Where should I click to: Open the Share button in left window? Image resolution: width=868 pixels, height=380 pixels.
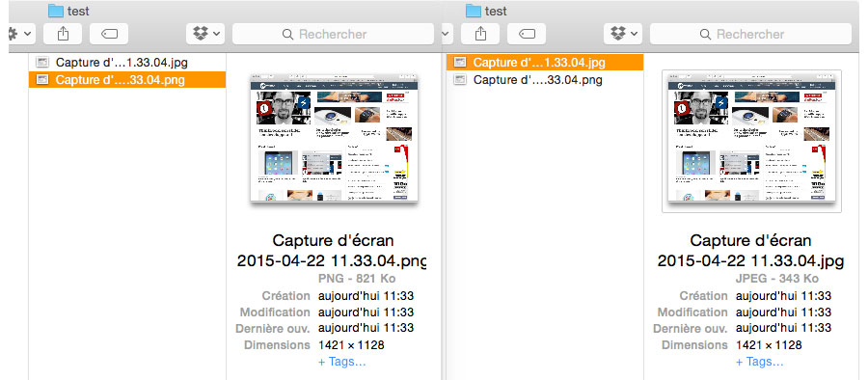[63, 34]
